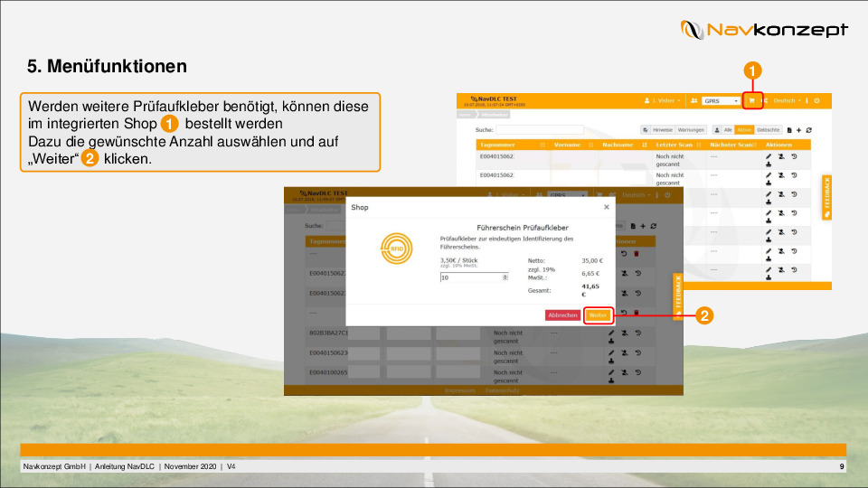
Task: Click the Weiter button in Shop dialog
Action: click(598, 315)
